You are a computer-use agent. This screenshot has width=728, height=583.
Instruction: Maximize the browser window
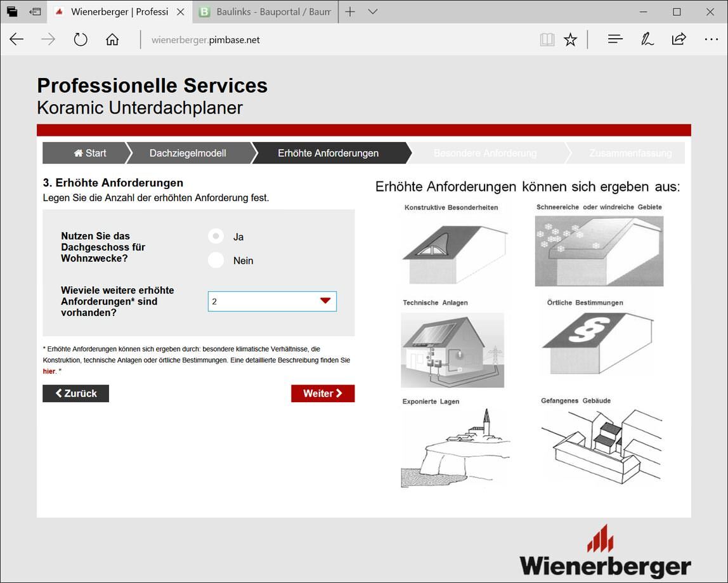(x=677, y=11)
